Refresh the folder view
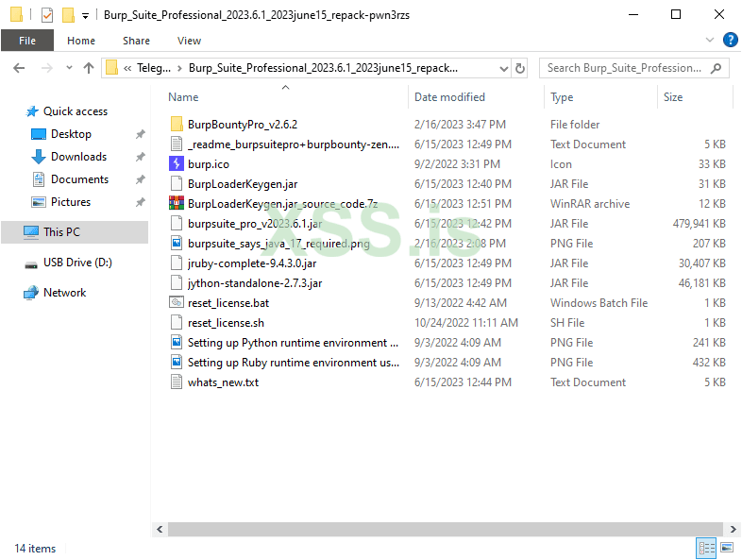This screenshot has width=742, height=560. click(519, 68)
